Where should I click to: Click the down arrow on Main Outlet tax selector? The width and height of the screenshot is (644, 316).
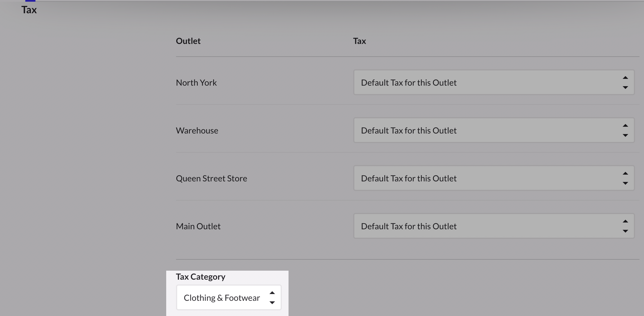625,231
